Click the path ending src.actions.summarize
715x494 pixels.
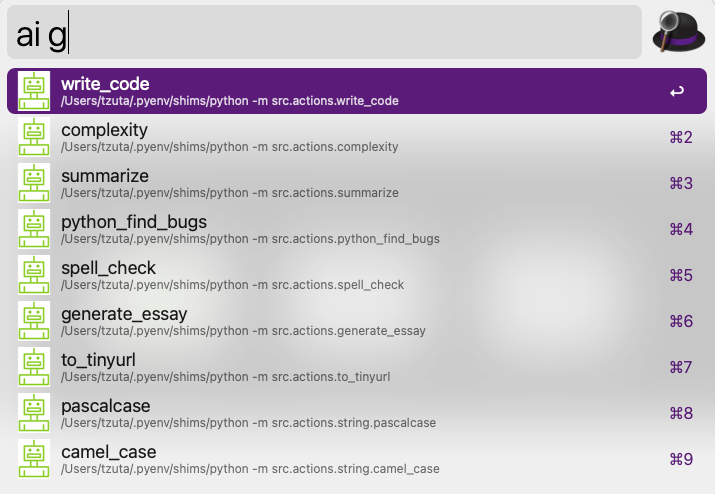point(230,193)
